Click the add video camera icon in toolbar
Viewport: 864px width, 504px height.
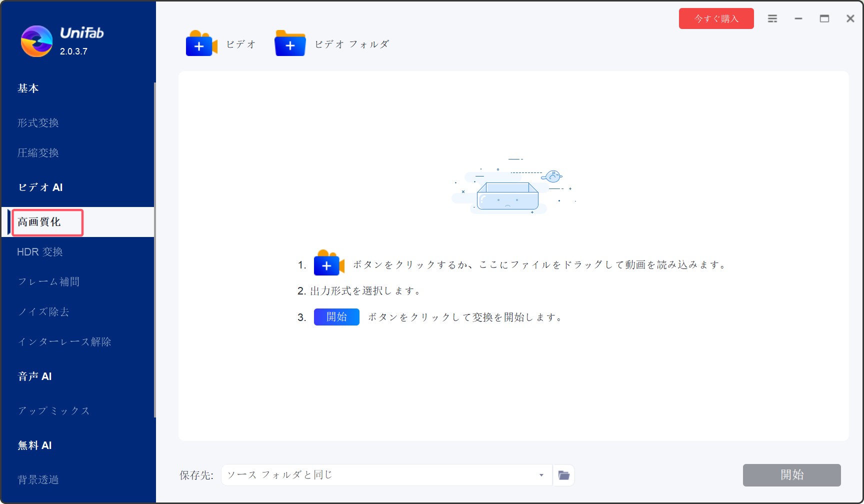pyautogui.click(x=201, y=43)
